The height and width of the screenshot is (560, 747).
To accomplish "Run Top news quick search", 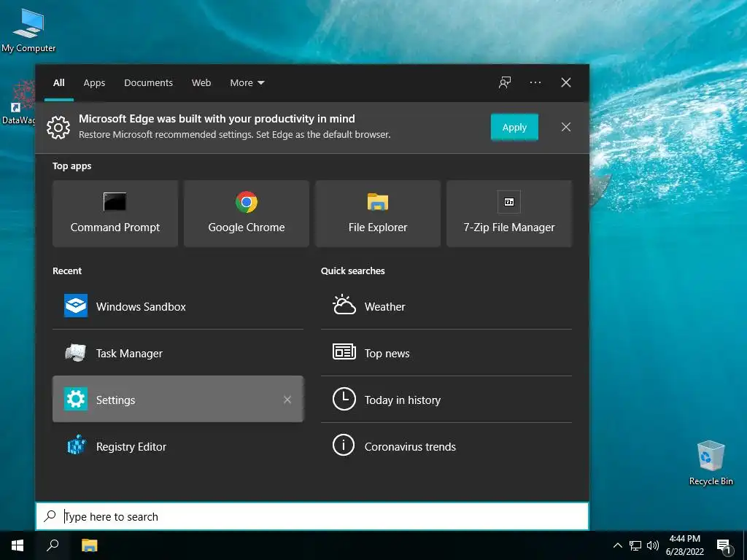I will 446,353.
